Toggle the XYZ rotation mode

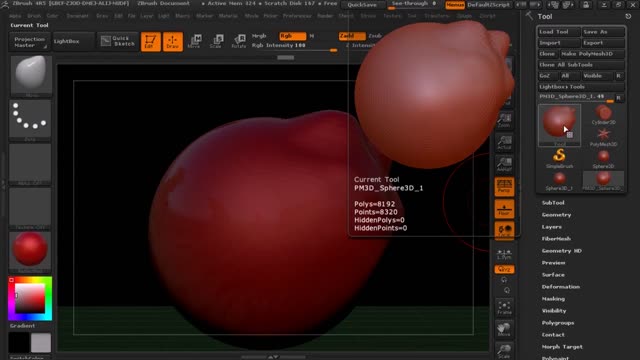click(x=504, y=269)
